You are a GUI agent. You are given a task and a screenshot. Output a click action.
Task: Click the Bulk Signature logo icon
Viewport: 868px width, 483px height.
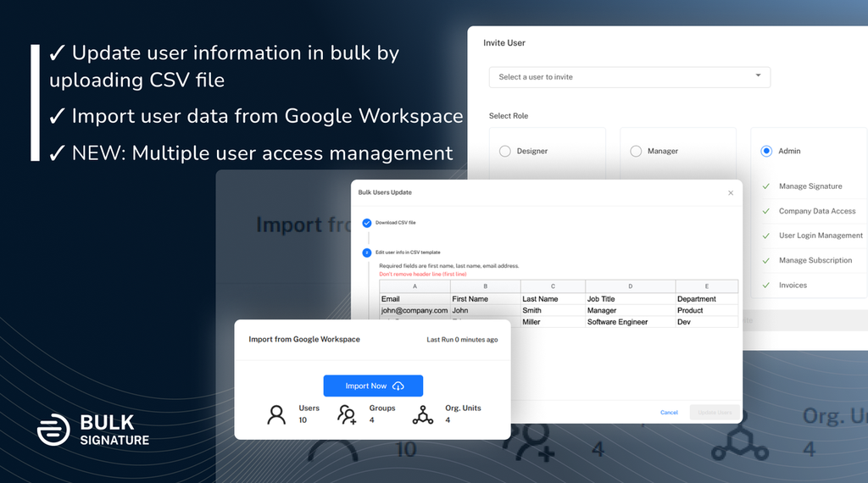click(53, 430)
